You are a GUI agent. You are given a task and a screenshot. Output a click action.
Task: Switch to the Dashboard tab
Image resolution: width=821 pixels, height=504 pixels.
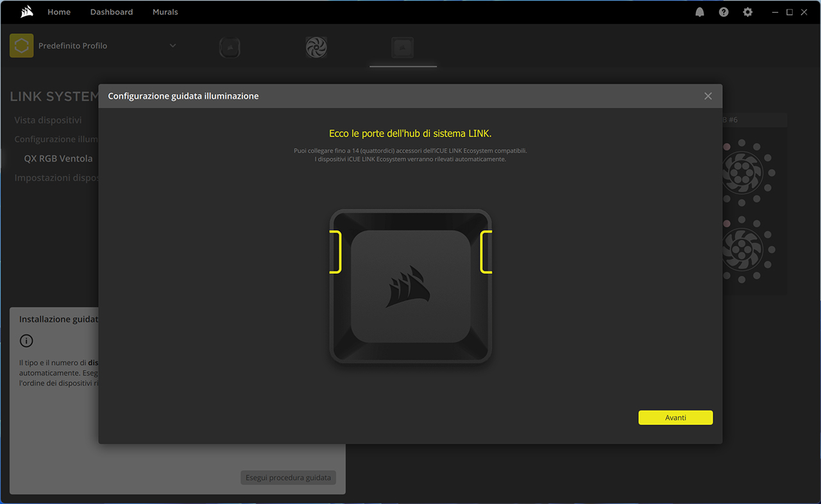[x=112, y=12]
